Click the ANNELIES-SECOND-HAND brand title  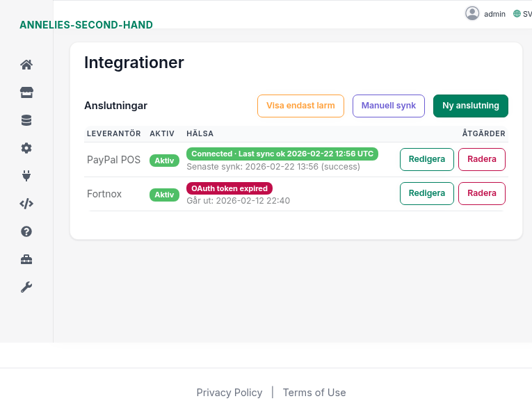click(86, 25)
